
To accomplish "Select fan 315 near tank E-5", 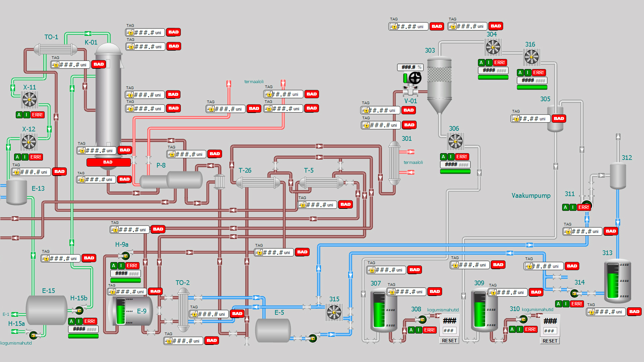I will (x=334, y=312).
